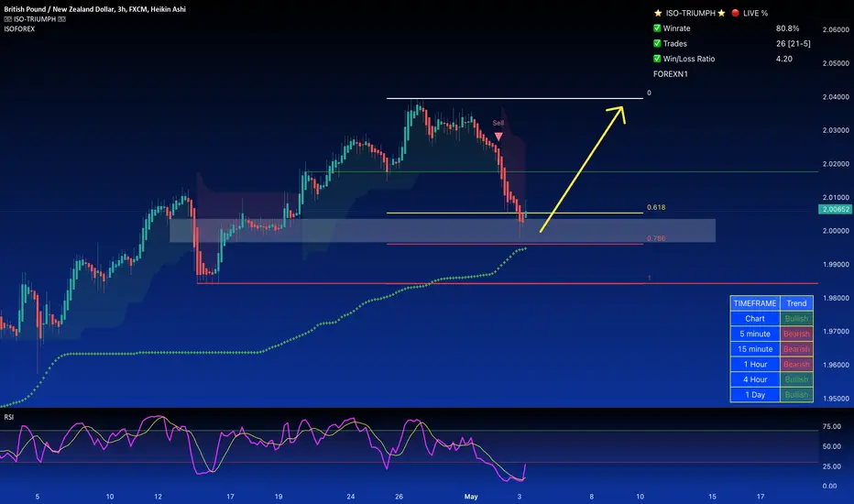Click the FOREXN1 label

tap(671, 74)
